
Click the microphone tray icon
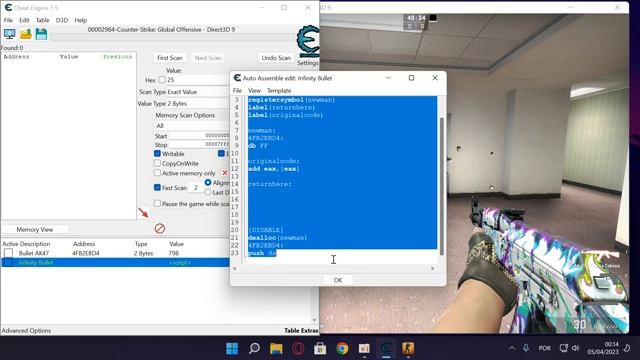click(526, 348)
